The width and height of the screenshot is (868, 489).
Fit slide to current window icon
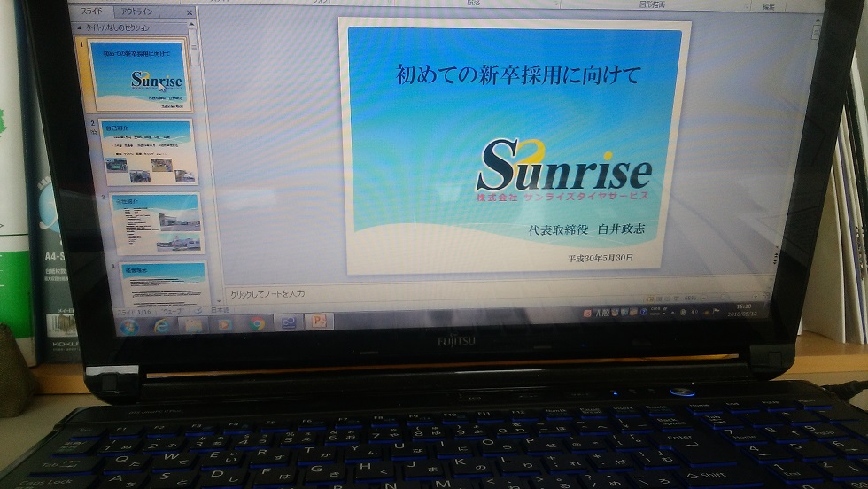[766, 296]
